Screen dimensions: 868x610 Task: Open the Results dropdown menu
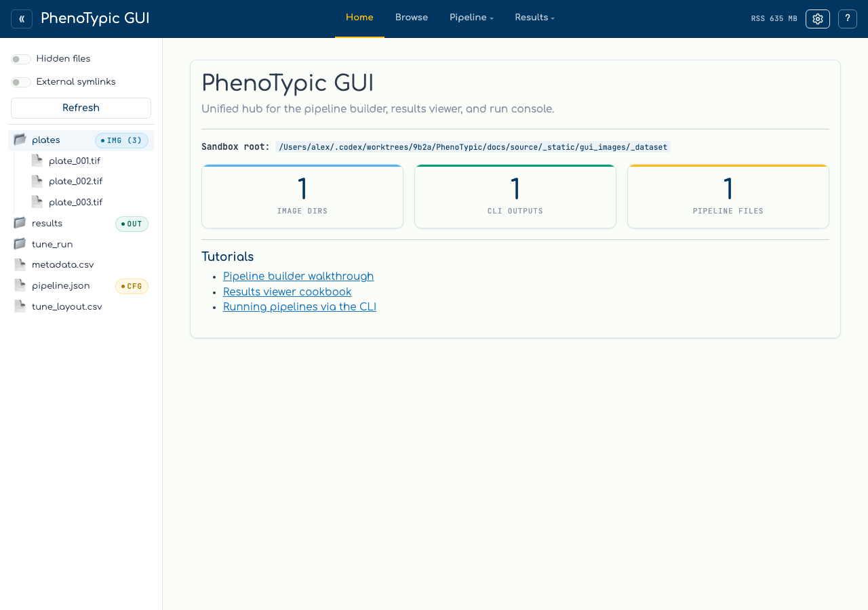pyautogui.click(x=535, y=18)
